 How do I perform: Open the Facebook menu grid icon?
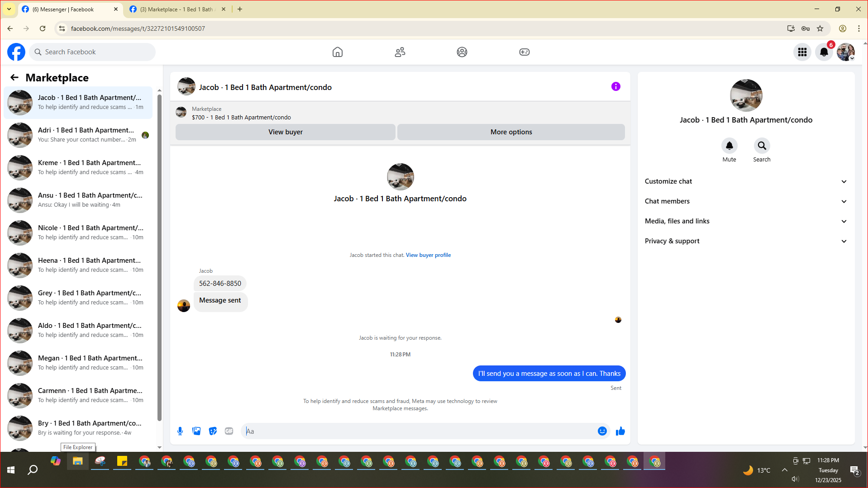[x=802, y=52]
